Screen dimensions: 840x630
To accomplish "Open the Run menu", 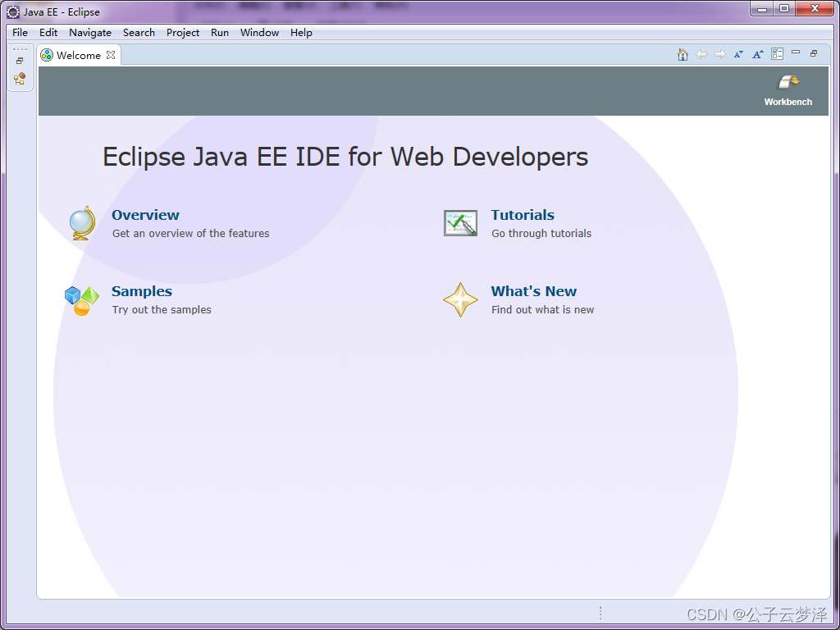I will click(219, 33).
